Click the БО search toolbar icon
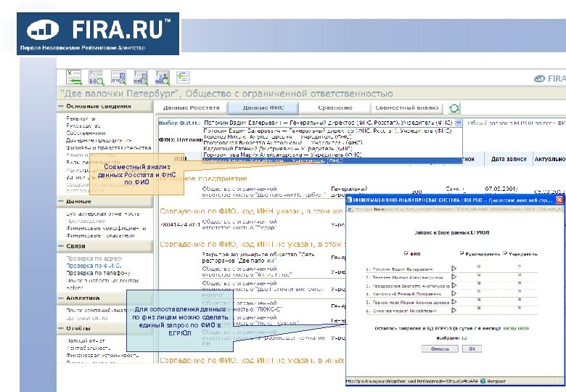Image resolution: width=566 pixels, height=392 pixels. (96, 78)
